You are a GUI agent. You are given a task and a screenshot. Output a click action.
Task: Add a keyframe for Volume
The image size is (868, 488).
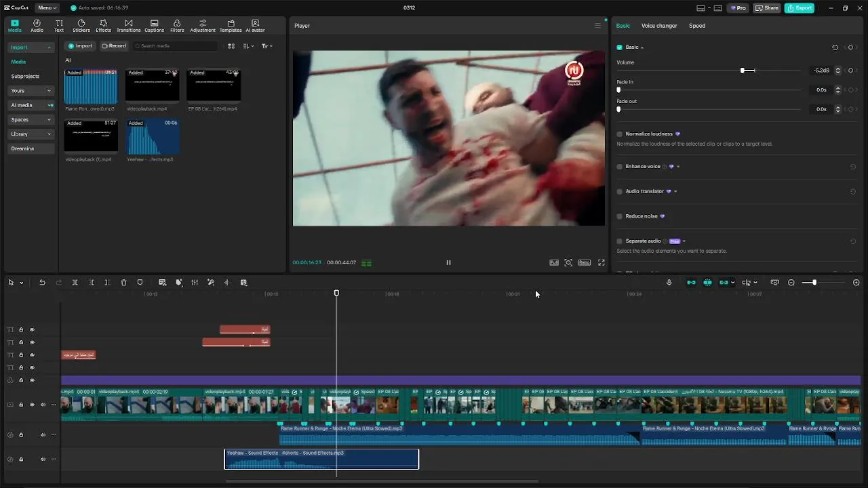pos(850,70)
